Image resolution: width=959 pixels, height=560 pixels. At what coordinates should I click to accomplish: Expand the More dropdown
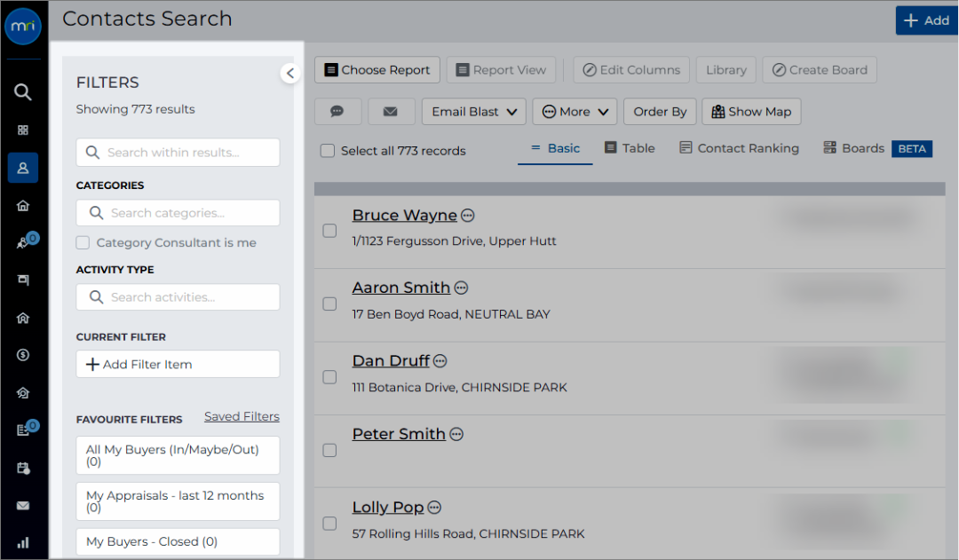tap(575, 112)
